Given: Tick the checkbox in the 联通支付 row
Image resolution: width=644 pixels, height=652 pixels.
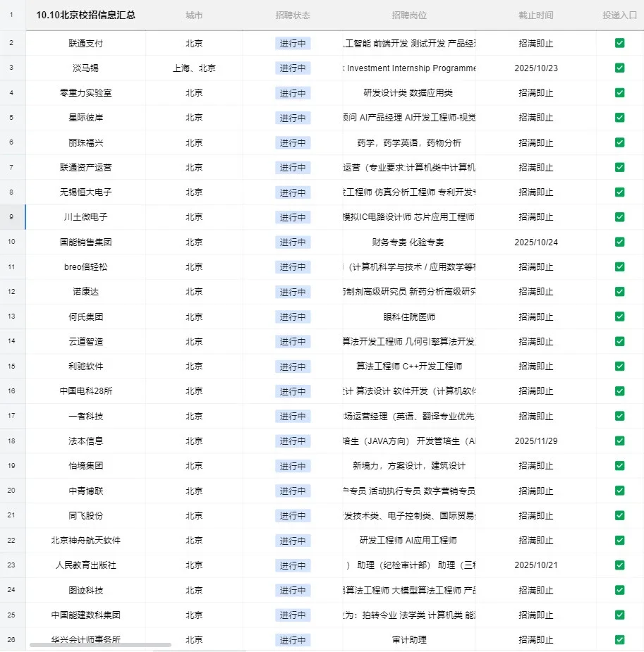Looking at the screenshot, I should 619,43.
